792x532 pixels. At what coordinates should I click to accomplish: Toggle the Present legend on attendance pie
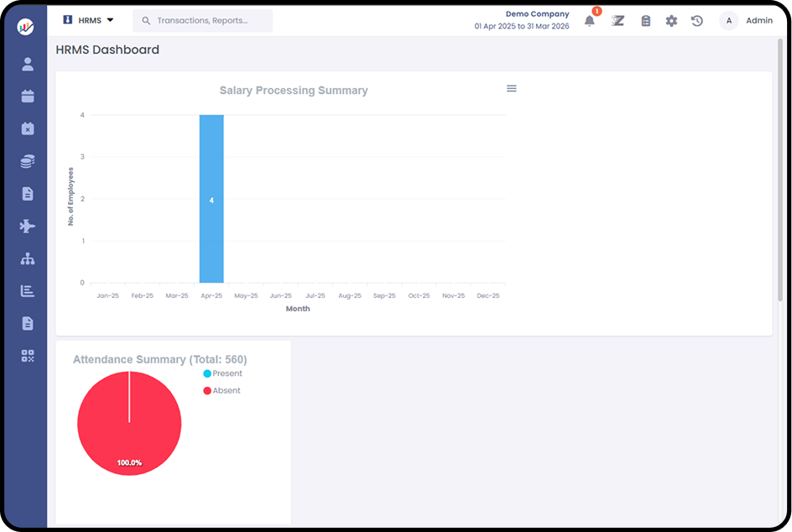(221, 373)
